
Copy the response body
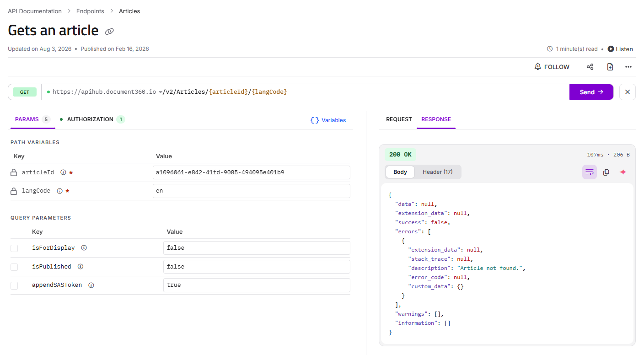tap(606, 172)
